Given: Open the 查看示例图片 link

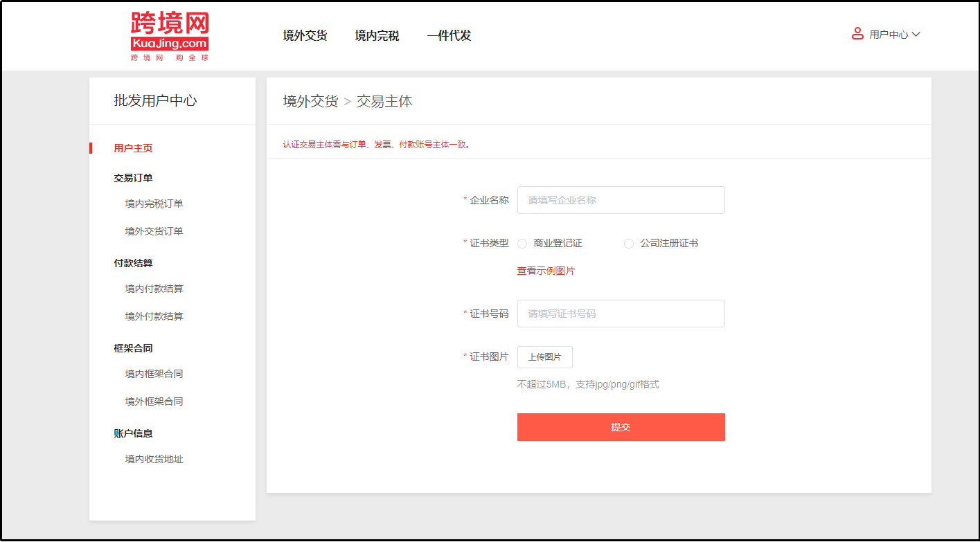Looking at the screenshot, I should pyautogui.click(x=546, y=271).
